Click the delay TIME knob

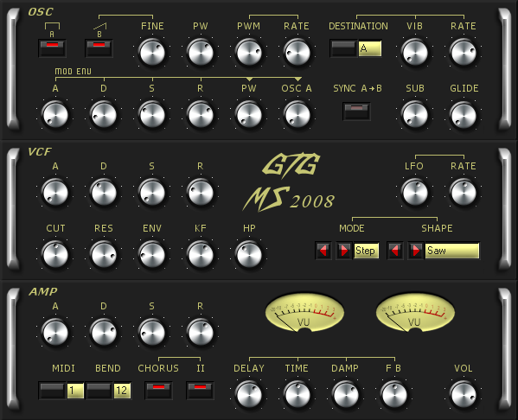297,395
